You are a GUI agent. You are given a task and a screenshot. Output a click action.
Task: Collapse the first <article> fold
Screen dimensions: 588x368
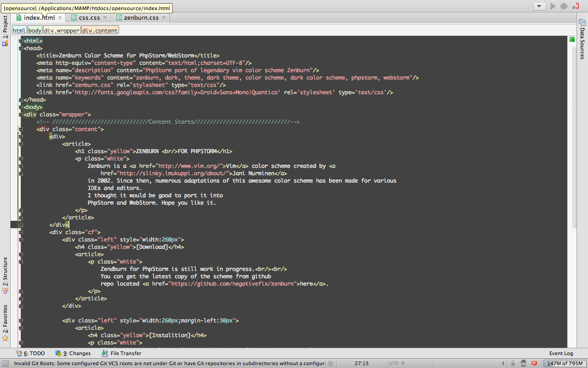(21, 144)
